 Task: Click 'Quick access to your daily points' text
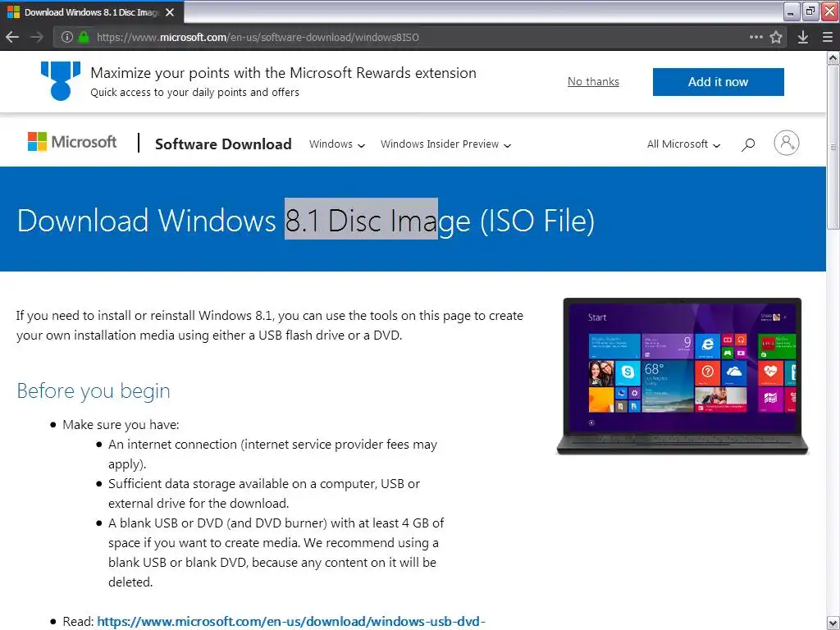pyautogui.click(x=194, y=92)
